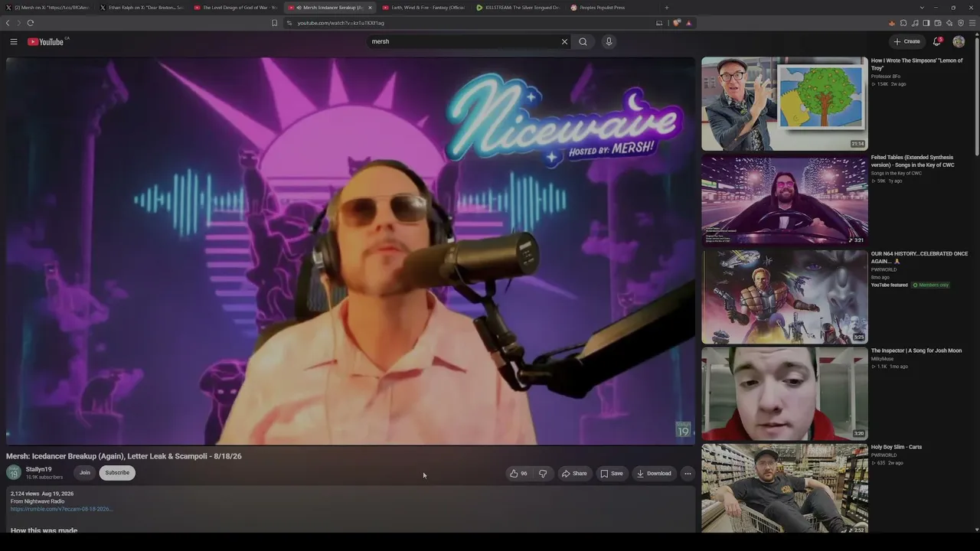Screen dimensions: 980x551
Task: Go to the YouTube home logo
Action: point(47,42)
